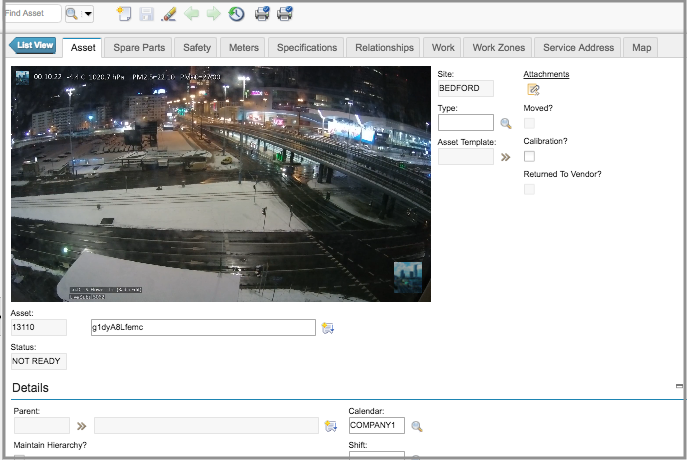Click the Status field NOT READY
The width and height of the screenshot is (687, 460).
pyautogui.click(x=39, y=361)
